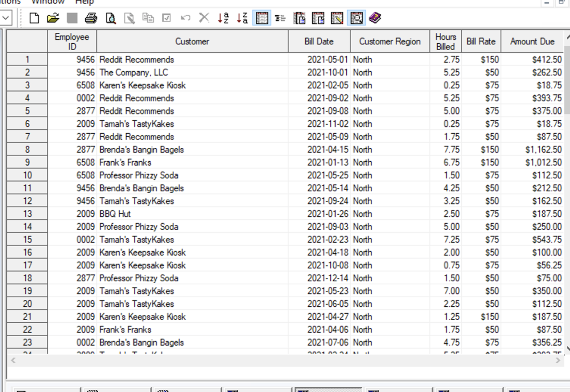The height and width of the screenshot is (392, 570).
Task: Click the 'BBQ Hut' customer cell
Action: (192, 214)
